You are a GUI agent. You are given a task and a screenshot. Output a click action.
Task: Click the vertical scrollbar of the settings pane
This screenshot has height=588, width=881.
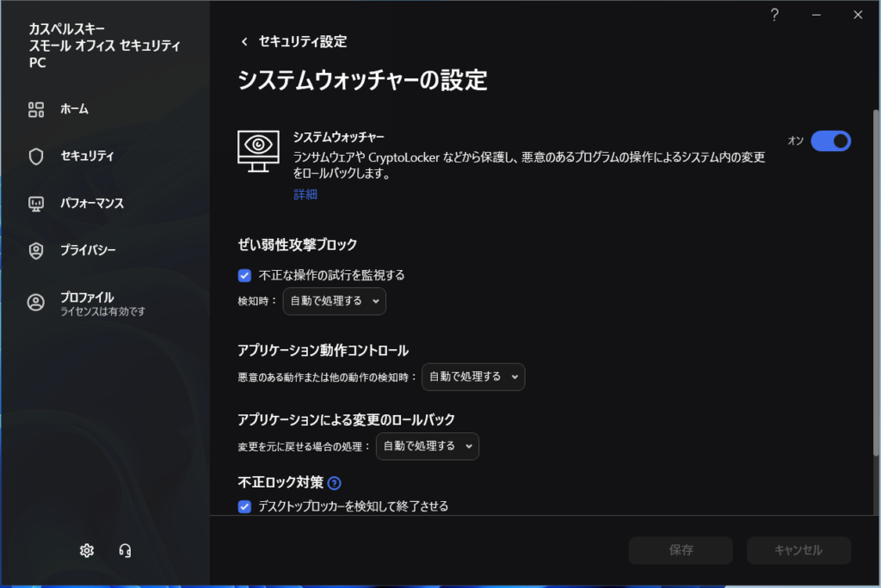coord(876,283)
